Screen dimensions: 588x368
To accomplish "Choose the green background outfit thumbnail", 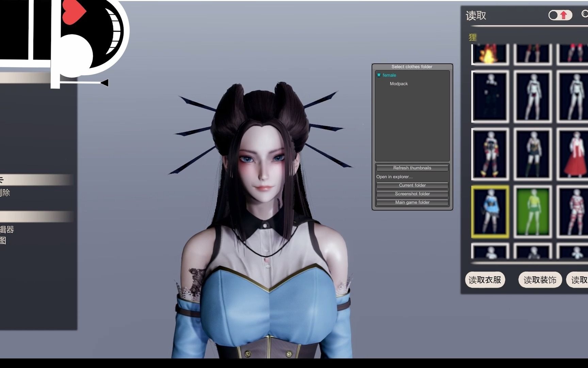I will pyautogui.click(x=533, y=212).
